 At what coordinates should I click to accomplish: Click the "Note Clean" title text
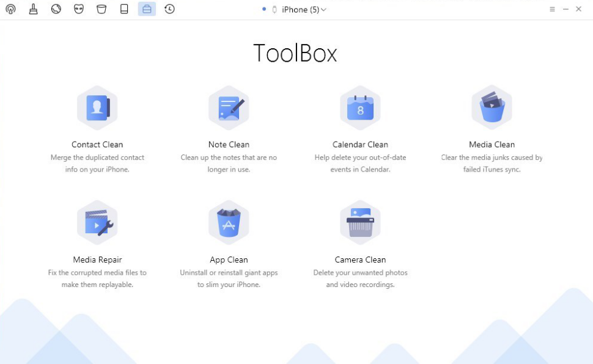229,144
